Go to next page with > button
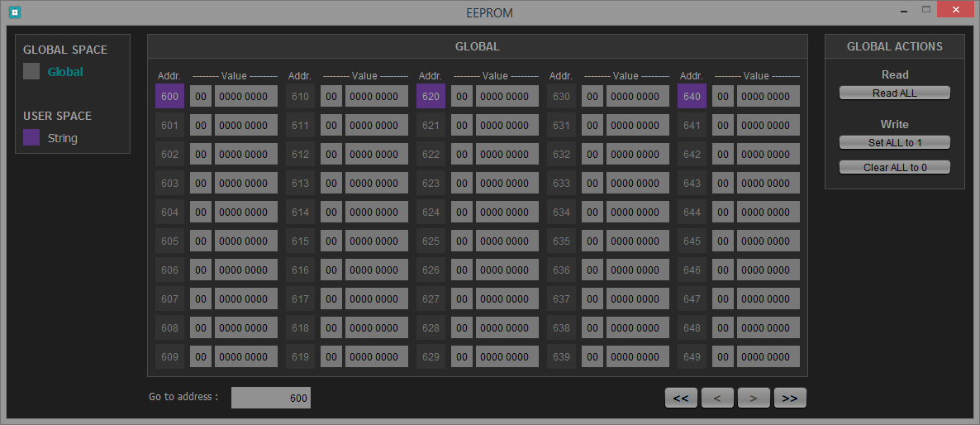 click(x=754, y=398)
